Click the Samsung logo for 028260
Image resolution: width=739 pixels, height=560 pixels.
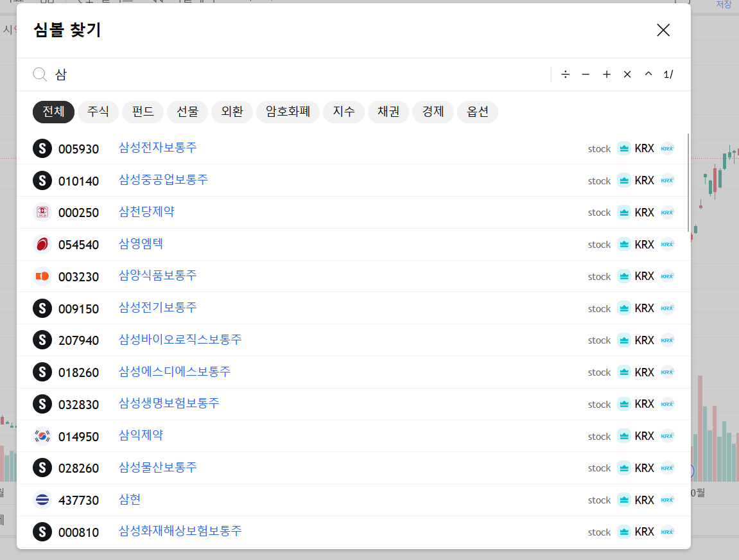click(x=42, y=468)
